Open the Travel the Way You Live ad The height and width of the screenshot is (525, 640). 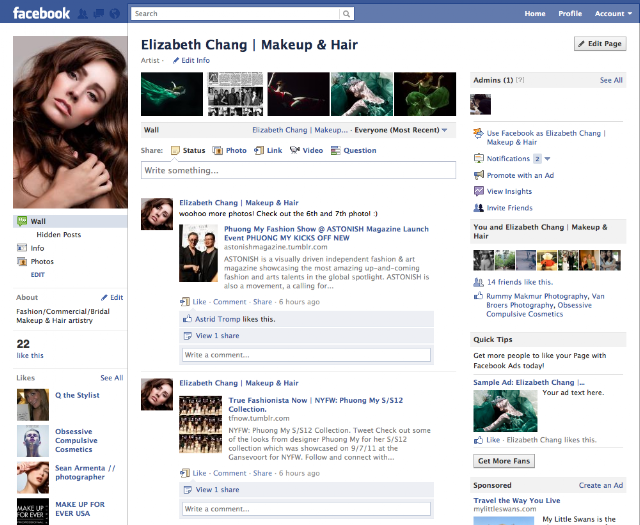click(517, 501)
